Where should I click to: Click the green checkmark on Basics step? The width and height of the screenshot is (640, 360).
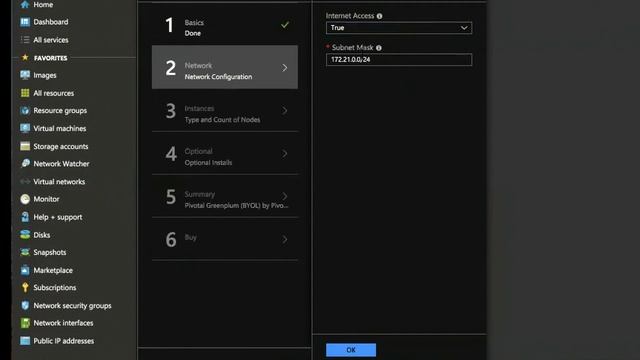[285, 25]
